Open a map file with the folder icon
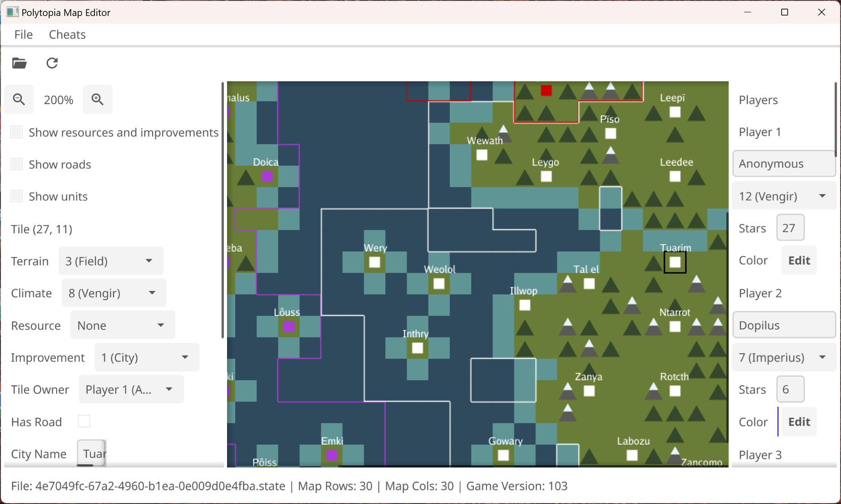841x504 pixels. 19,63
